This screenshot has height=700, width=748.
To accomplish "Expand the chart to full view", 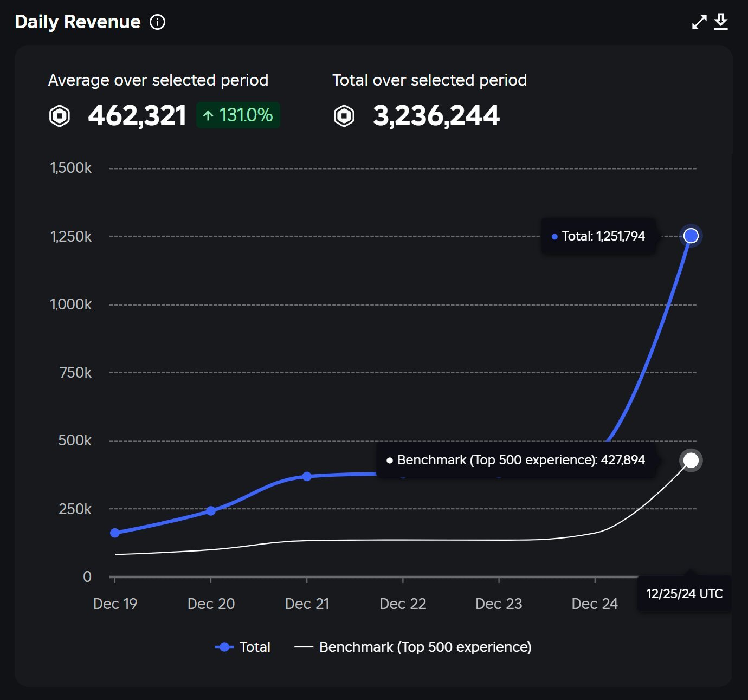I will click(699, 22).
